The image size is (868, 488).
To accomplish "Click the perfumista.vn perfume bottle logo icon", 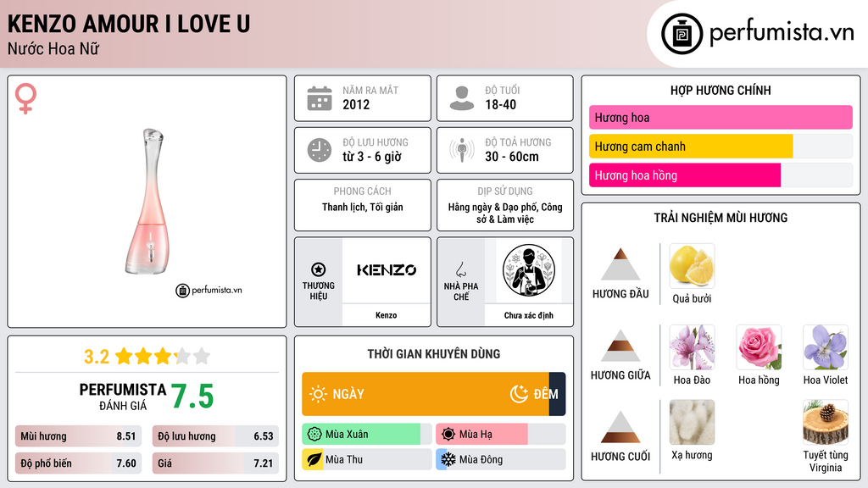I will click(682, 34).
